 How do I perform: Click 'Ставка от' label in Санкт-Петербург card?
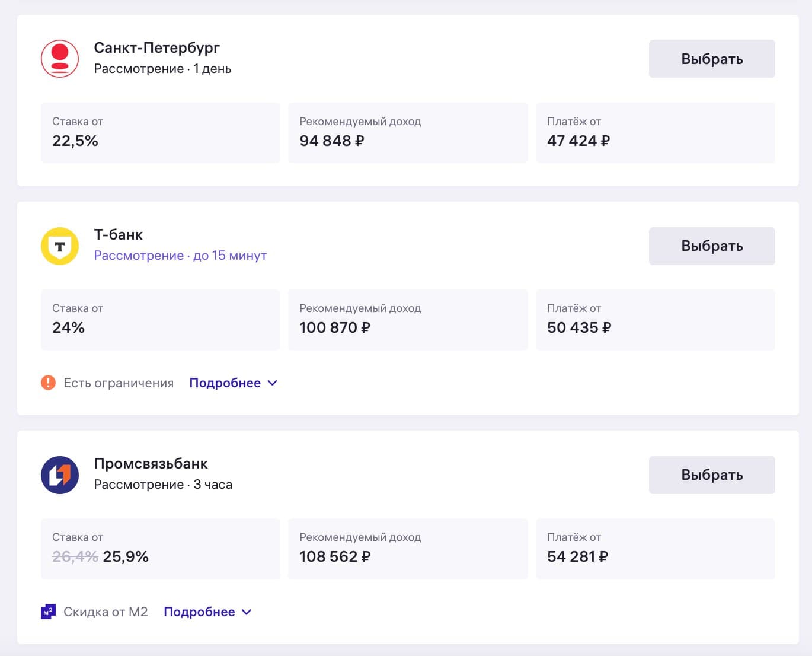click(x=78, y=122)
